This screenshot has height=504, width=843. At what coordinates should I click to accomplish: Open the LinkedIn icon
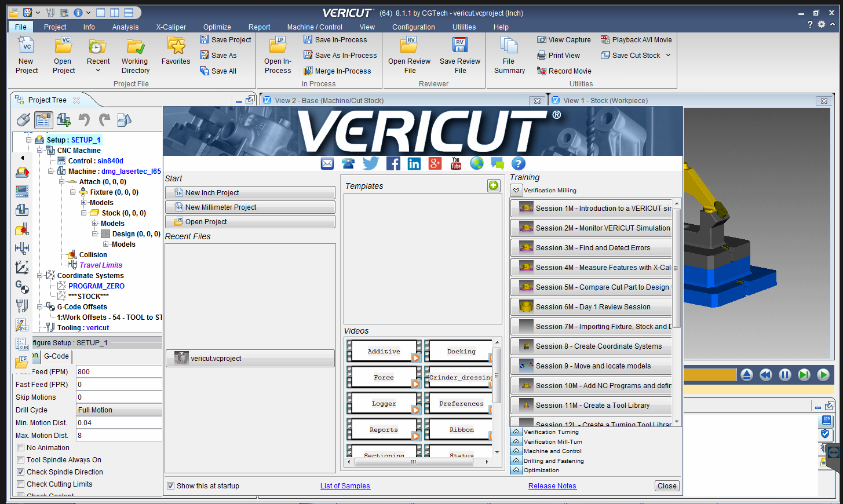[x=414, y=163]
